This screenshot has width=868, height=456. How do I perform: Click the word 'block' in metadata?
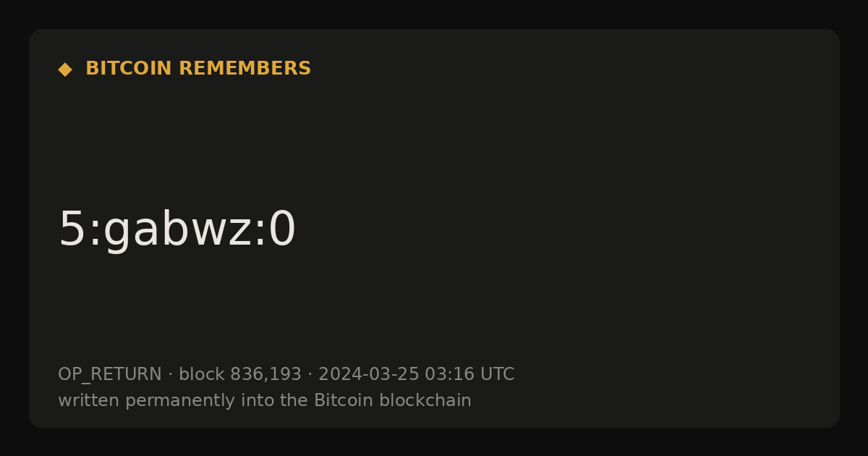[x=202, y=375]
